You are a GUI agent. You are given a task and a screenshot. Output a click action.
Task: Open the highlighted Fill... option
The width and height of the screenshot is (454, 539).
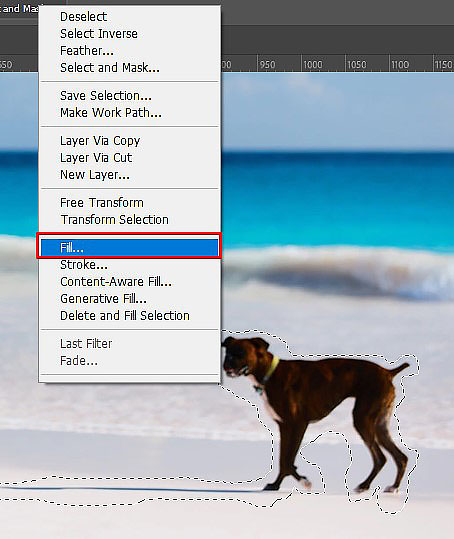pyautogui.click(x=129, y=248)
